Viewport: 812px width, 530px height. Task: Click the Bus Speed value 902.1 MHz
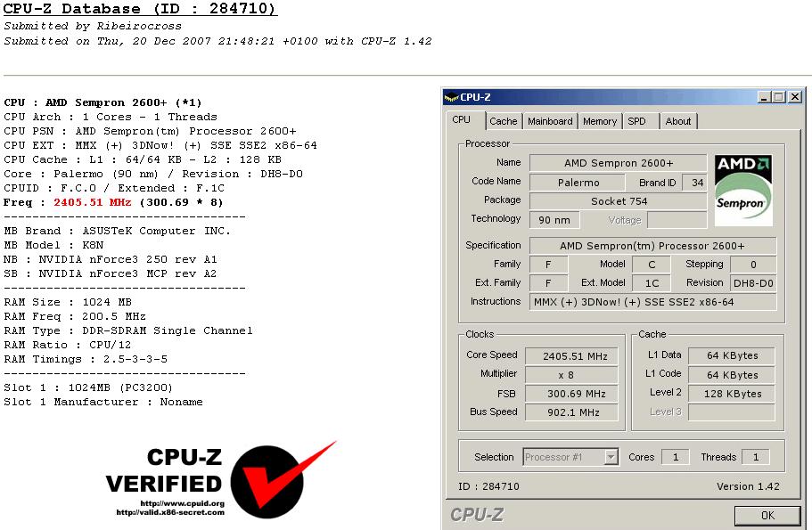(x=571, y=412)
